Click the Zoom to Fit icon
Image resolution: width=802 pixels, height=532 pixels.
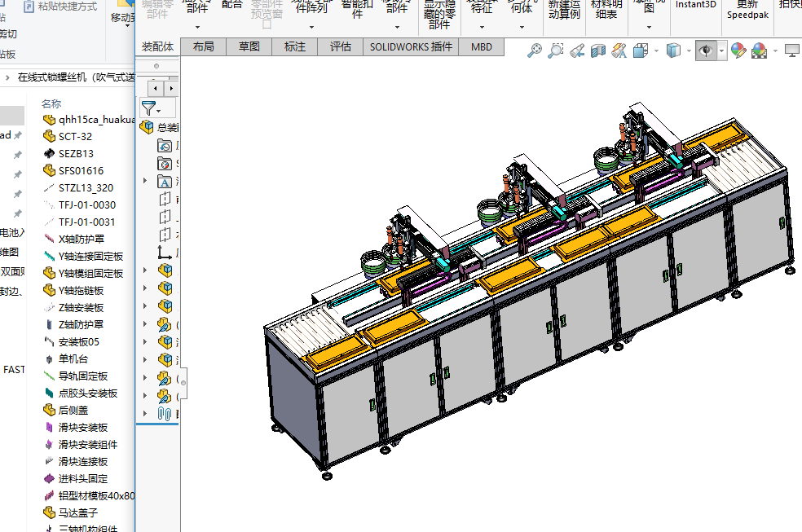535,51
